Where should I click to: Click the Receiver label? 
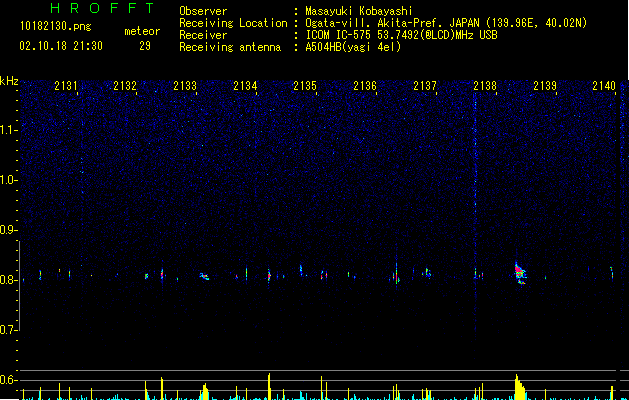[x=203, y=35]
